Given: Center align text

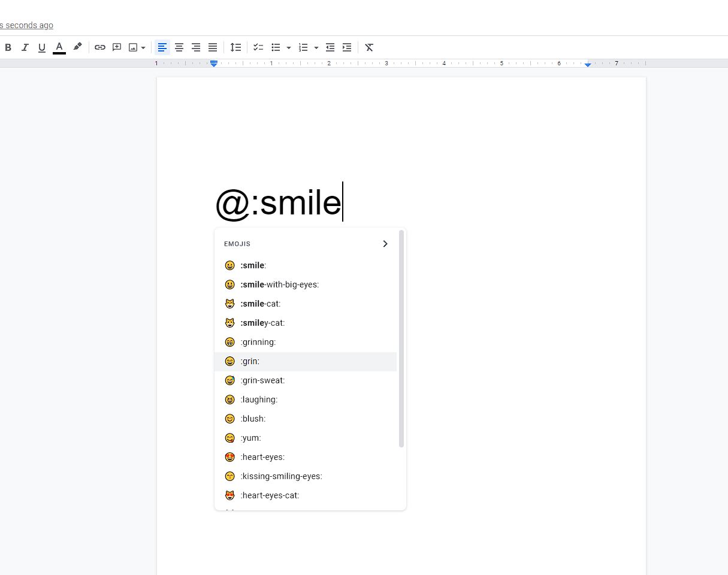Looking at the screenshot, I should [x=179, y=47].
